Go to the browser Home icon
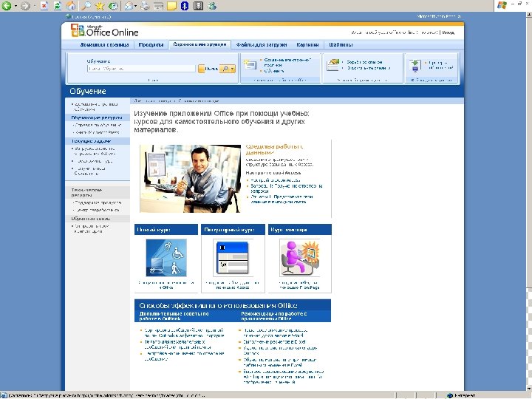 coord(71,5)
